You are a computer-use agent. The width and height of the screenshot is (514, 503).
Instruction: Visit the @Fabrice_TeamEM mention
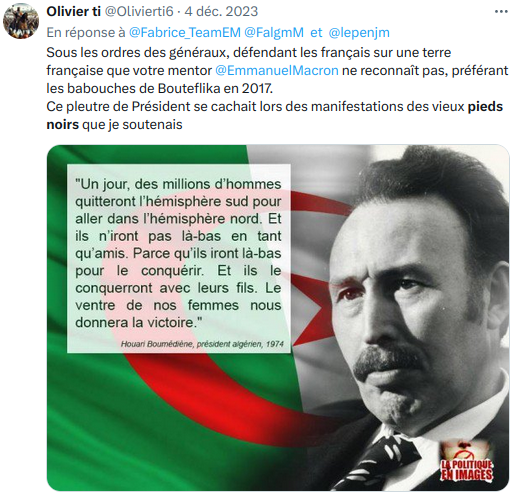point(185,33)
